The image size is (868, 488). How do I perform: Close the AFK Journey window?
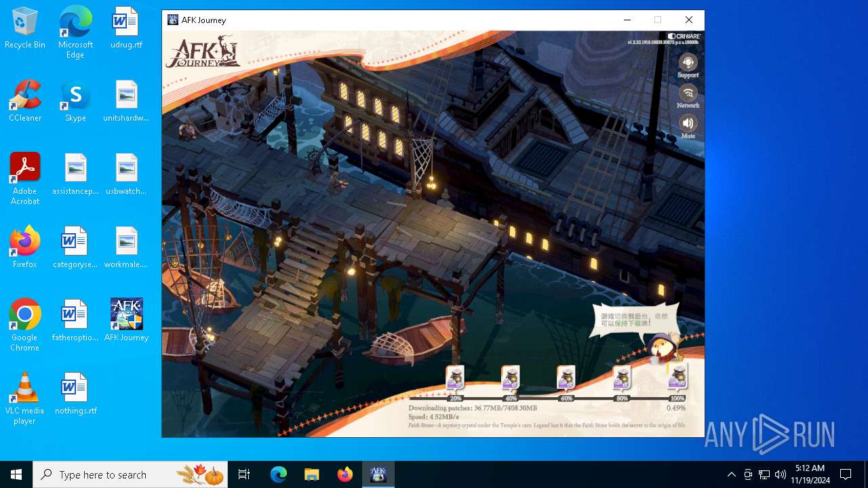pyautogui.click(x=689, y=20)
